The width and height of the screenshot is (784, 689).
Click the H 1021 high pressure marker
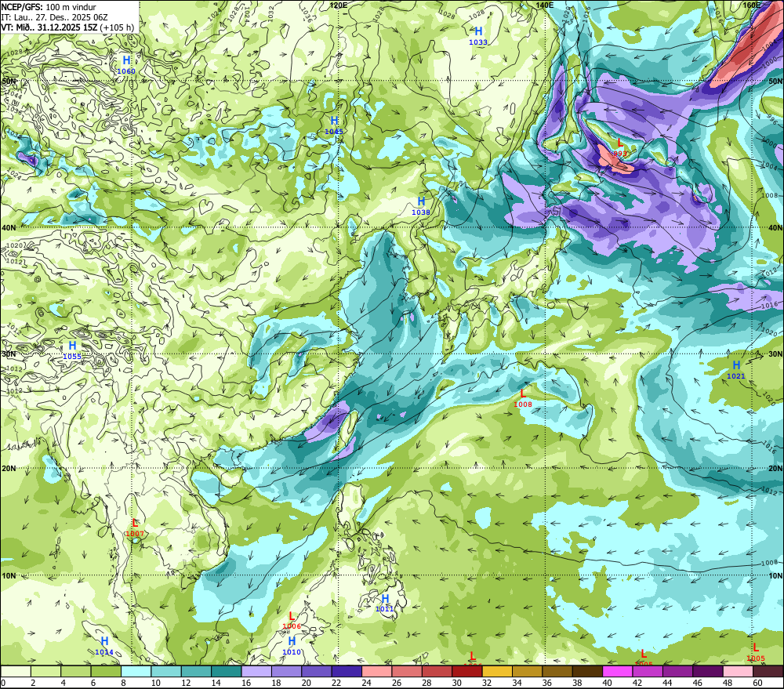tap(736, 370)
